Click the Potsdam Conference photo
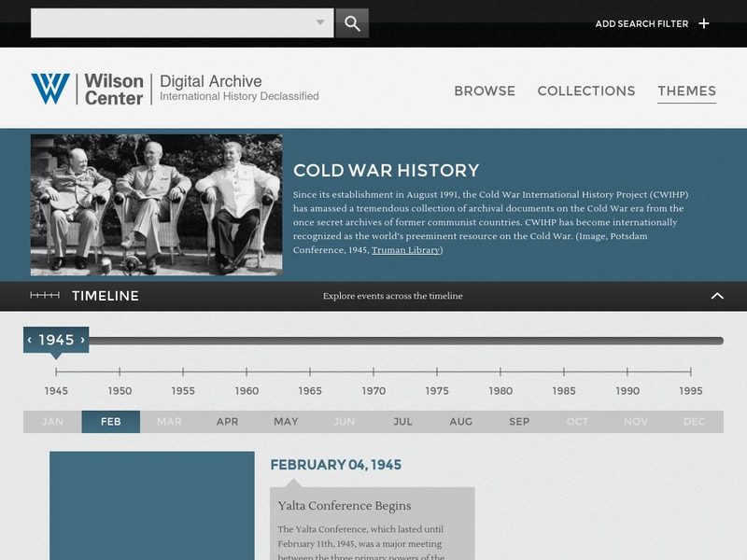747x560 pixels. [156, 204]
